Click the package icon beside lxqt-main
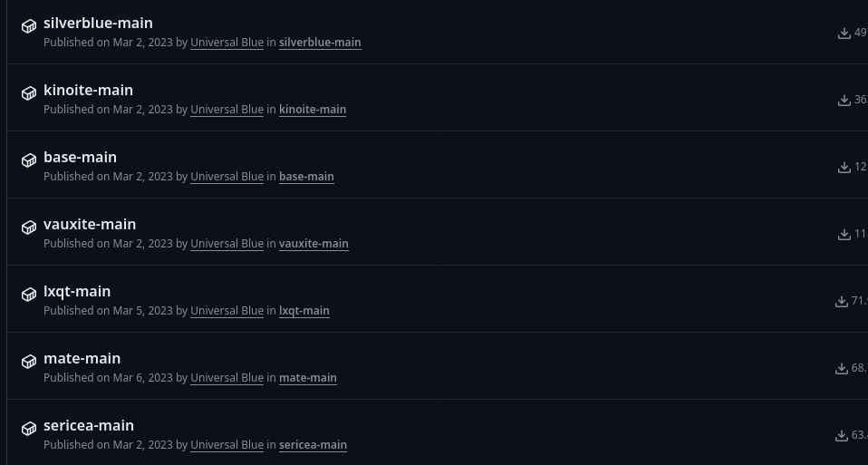The height and width of the screenshot is (465, 868). click(29, 295)
